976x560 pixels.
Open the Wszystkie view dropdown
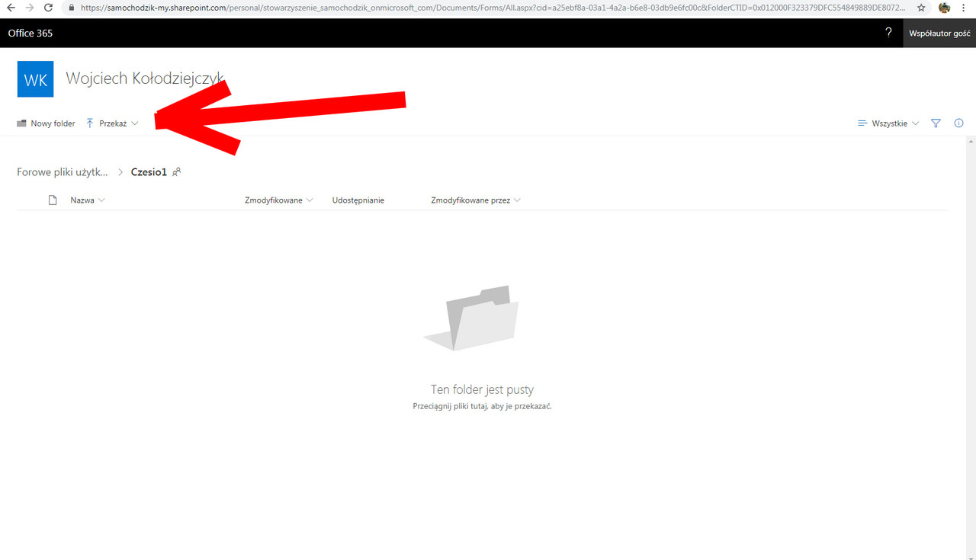tap(916, 123)
